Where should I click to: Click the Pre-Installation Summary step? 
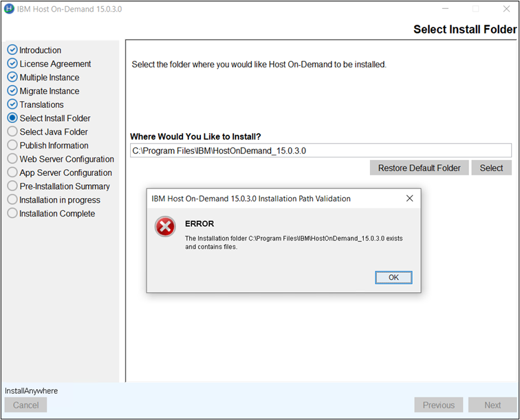64,186
